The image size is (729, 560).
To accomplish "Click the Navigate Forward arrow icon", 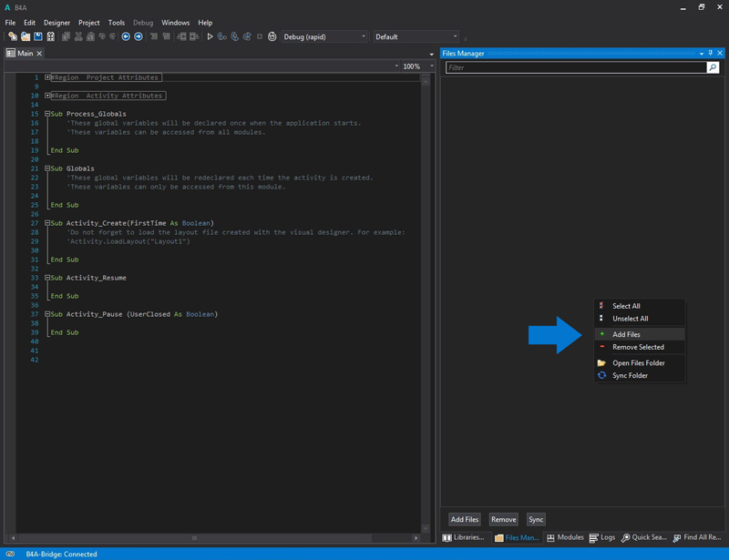I will 139,36.
